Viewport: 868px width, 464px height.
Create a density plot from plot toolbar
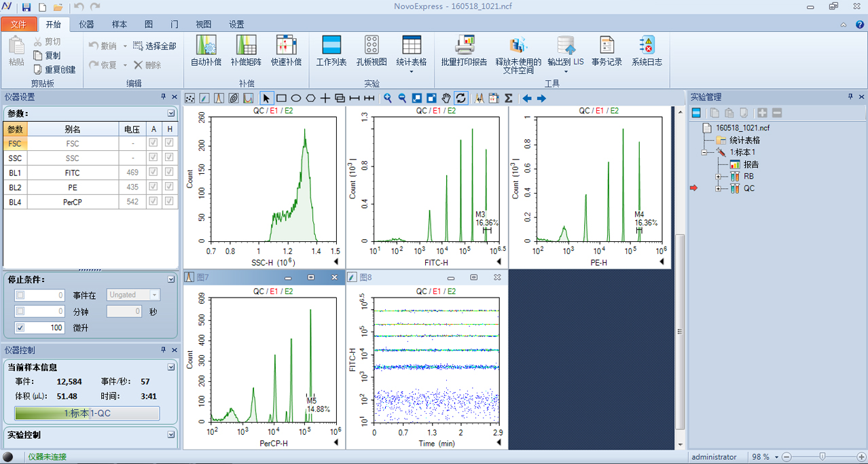(x=204, y=99)
